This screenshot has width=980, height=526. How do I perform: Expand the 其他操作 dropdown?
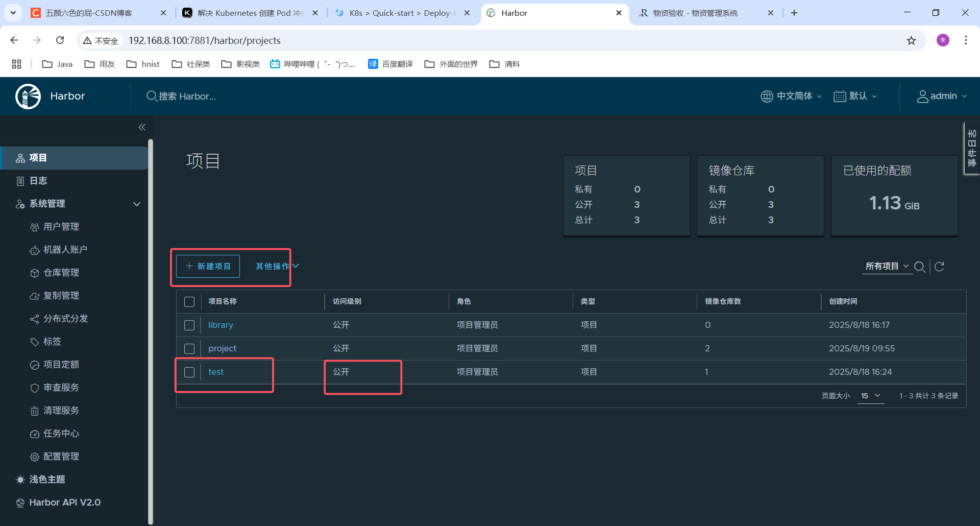[276, 266]
